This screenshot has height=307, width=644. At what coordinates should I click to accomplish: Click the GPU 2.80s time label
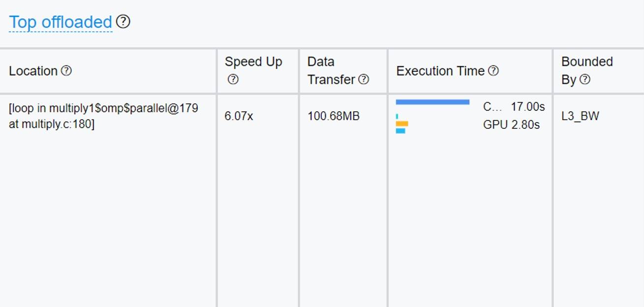tap(511, 125)
